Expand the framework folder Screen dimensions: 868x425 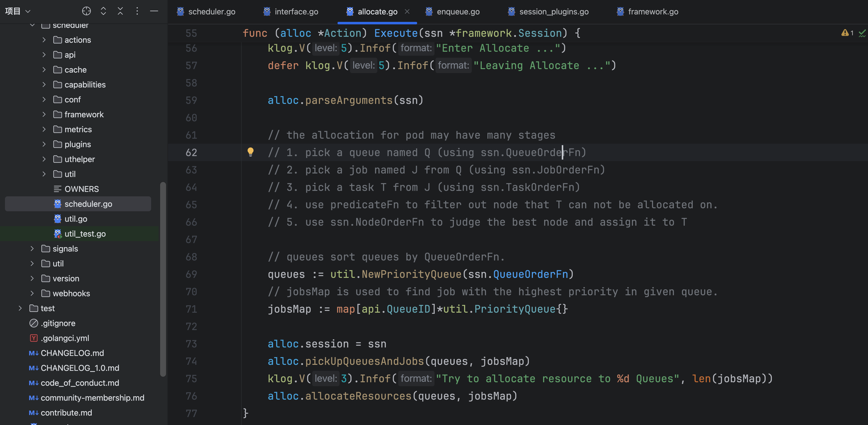pyautogui.click(x=44, y=115)
